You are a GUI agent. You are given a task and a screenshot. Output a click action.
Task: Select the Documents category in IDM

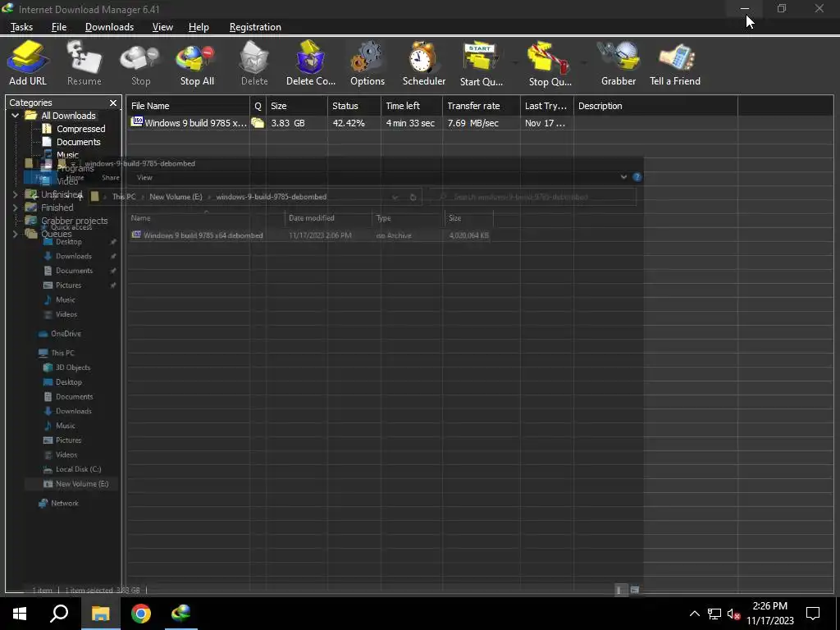pos(78,142)
